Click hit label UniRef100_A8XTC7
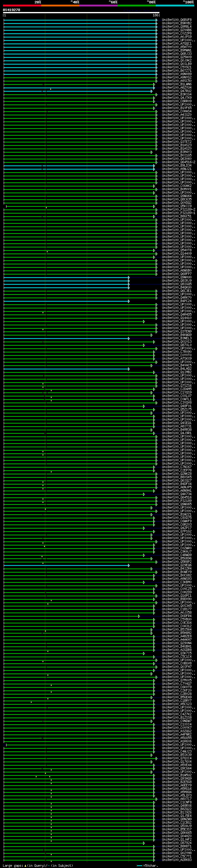The width and height of the screenshot is (197, 868). pyautogui.click(x=177, y=799)
